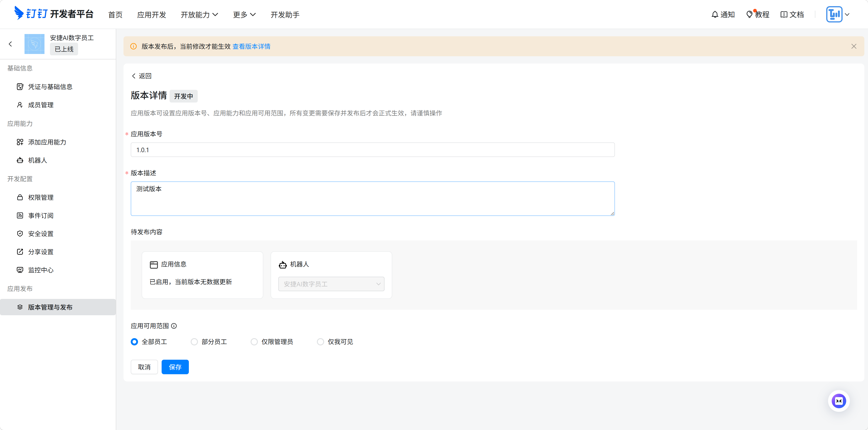Click the user avatar icon
Image resolution: width=868 pixels, height=430 pixels.
[x=834, y=14]
